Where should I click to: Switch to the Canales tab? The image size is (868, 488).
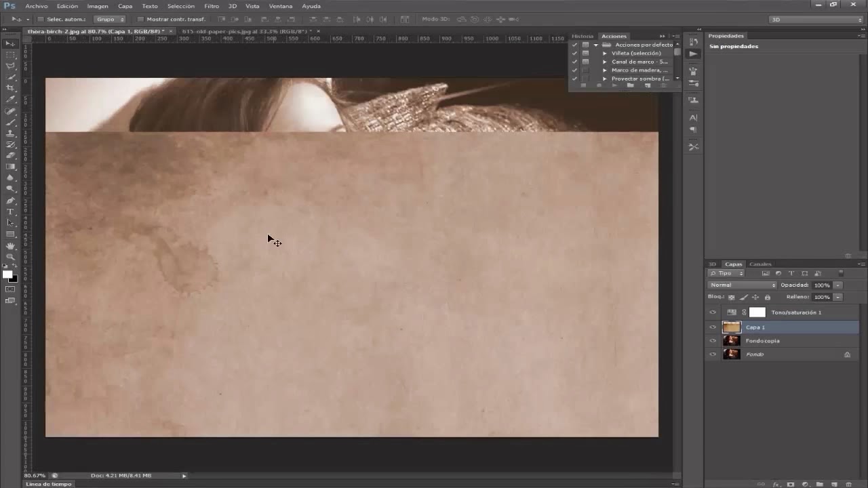(x=760, y=264)
